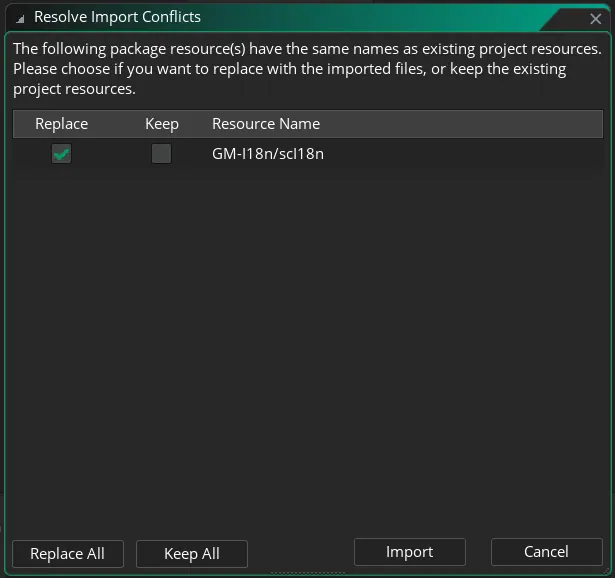Image resolution: width=615 pixels, height=578 pixels.
Task: Click the green checkmark in the Replace column
Action: point(62,154)
